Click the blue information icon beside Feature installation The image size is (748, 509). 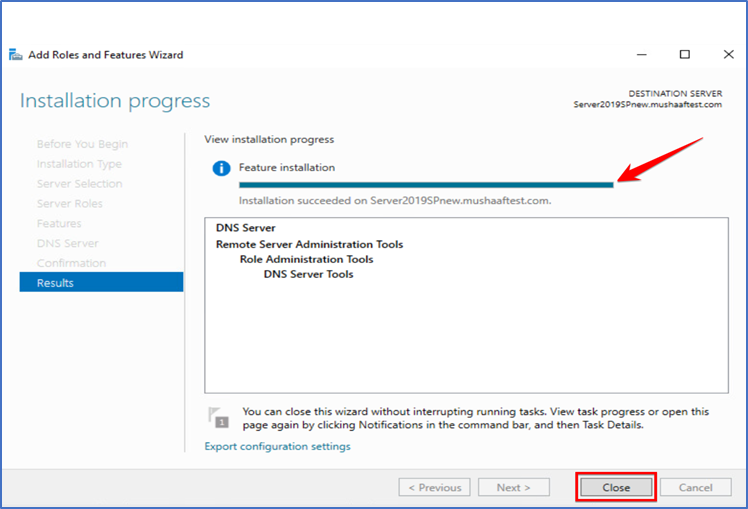coord(221,168)
